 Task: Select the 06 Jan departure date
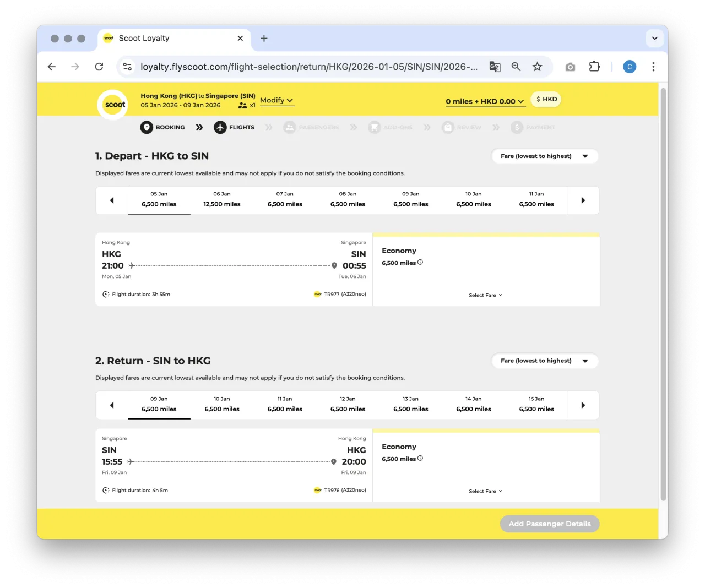[x=221, y=199]
